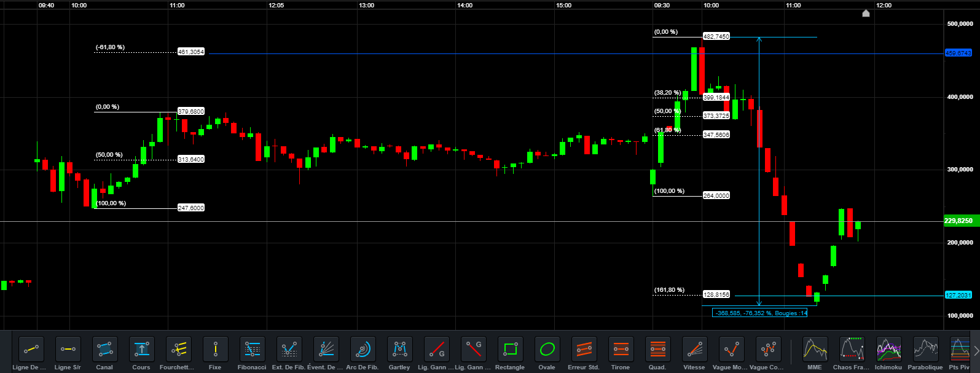The image size is (980, 373).
Task: Add the Parabolique indicator
Action: [926, 349]
